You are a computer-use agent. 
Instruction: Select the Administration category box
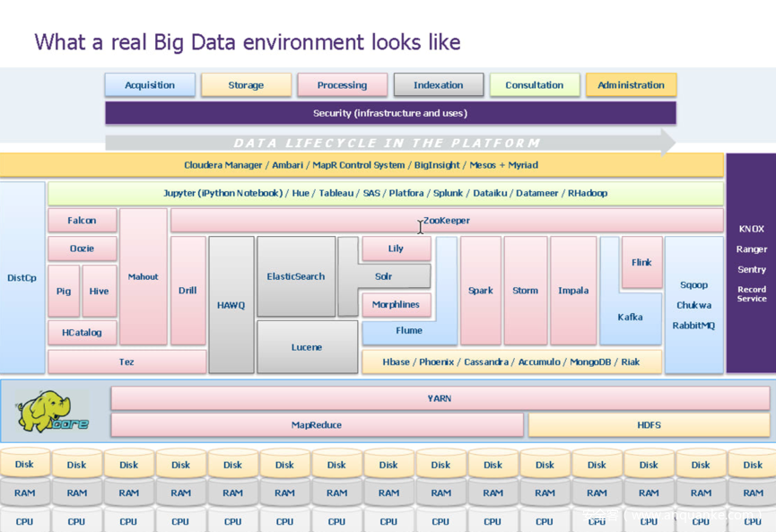point(631,85)
